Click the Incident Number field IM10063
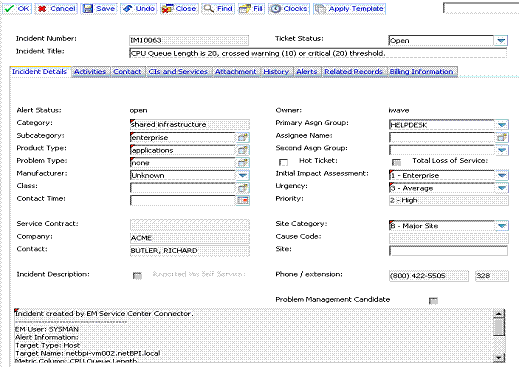521x374 pixels. point(189,40)
